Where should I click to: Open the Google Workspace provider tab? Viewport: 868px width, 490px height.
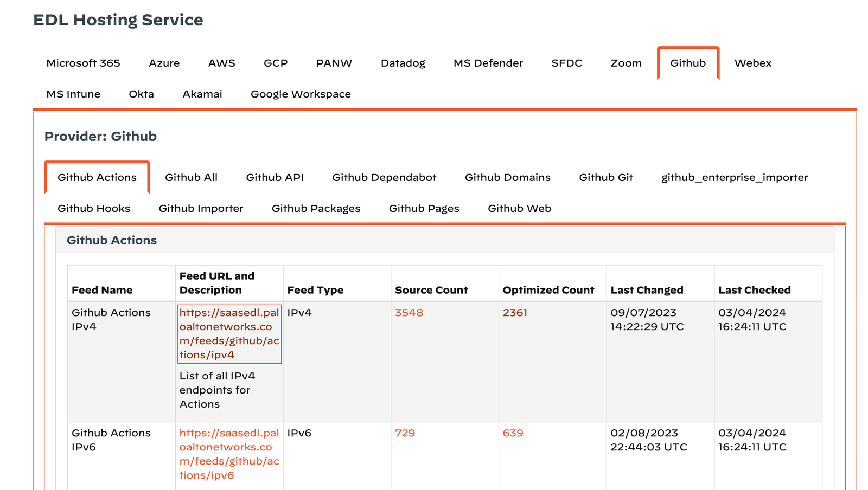pos(301,94)
